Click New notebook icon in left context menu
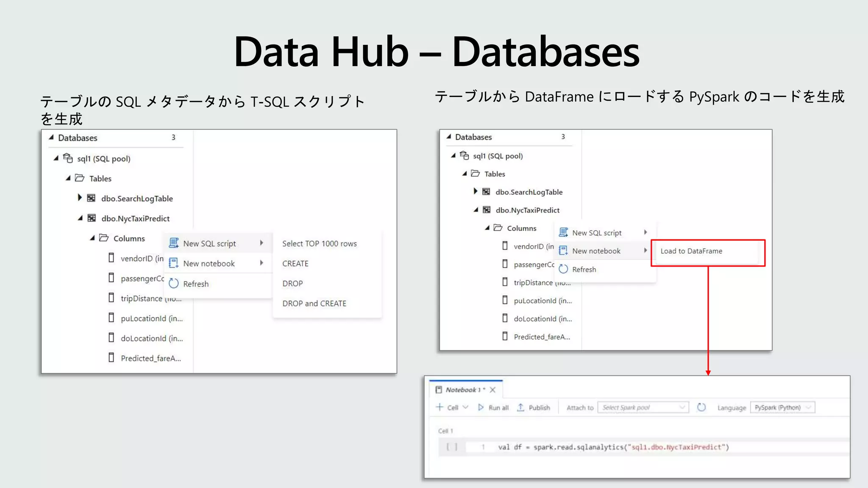The image size is (868, 488). (174, 263)
